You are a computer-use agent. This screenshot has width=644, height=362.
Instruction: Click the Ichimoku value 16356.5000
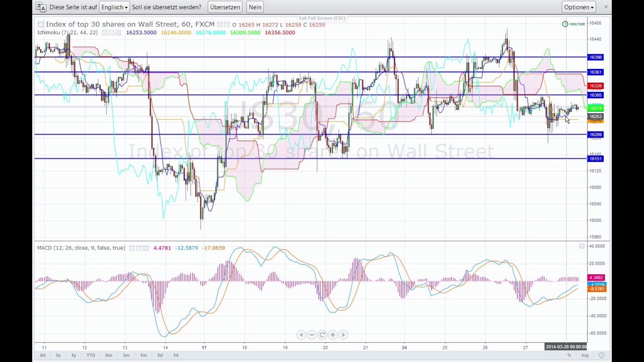pos(280,33)
